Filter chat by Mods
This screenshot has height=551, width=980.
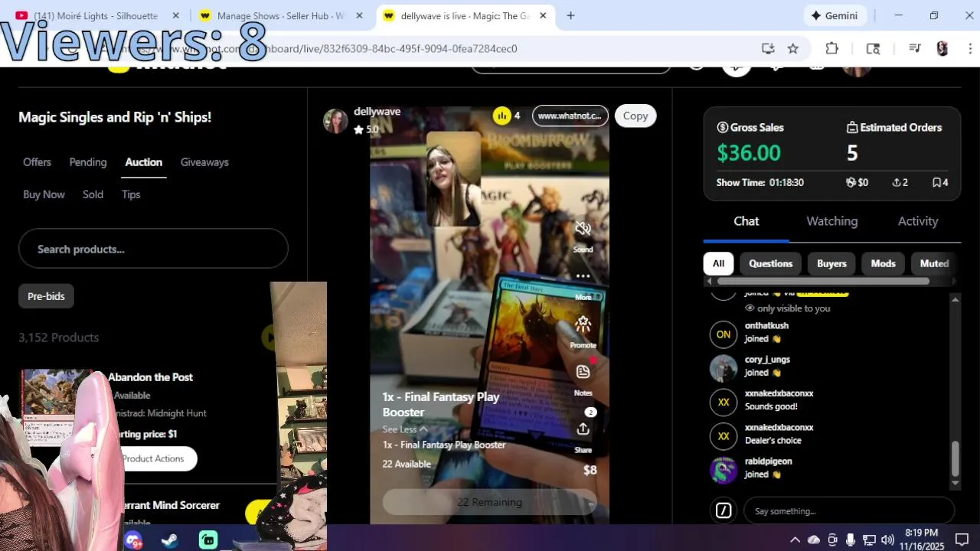pyautogui.click(x=883, y=263)
